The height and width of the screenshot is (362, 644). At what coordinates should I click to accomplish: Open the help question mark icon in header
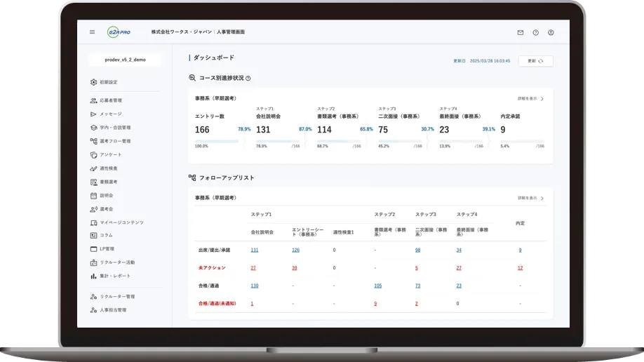pyautogui.click(x=535, y=32)
